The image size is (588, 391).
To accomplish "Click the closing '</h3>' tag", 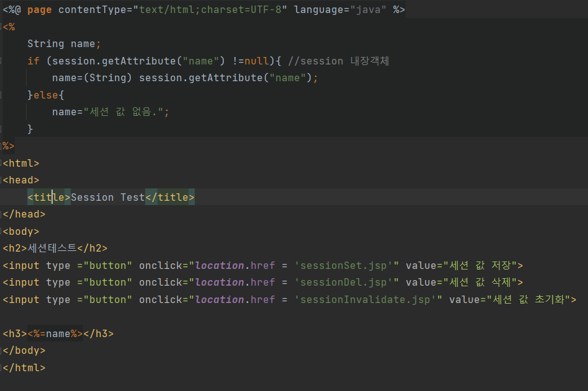I will click(99, 333).
